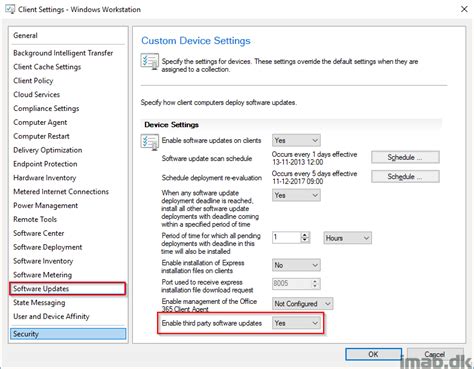This screenshot has width=474, height=369.
Task: Click the Client Settings title bar icon
Action: click(10, 9)
